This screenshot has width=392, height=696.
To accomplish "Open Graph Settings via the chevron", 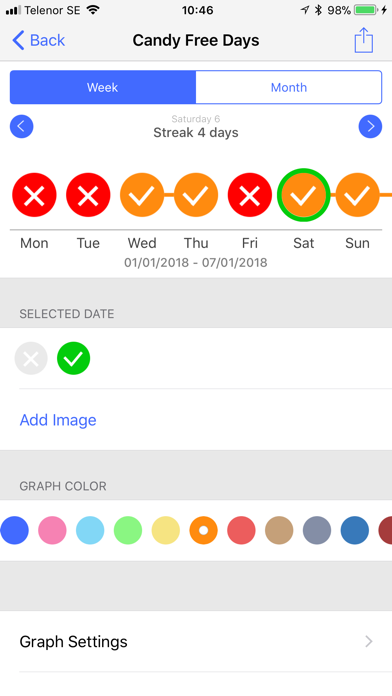I will [368, 641].
